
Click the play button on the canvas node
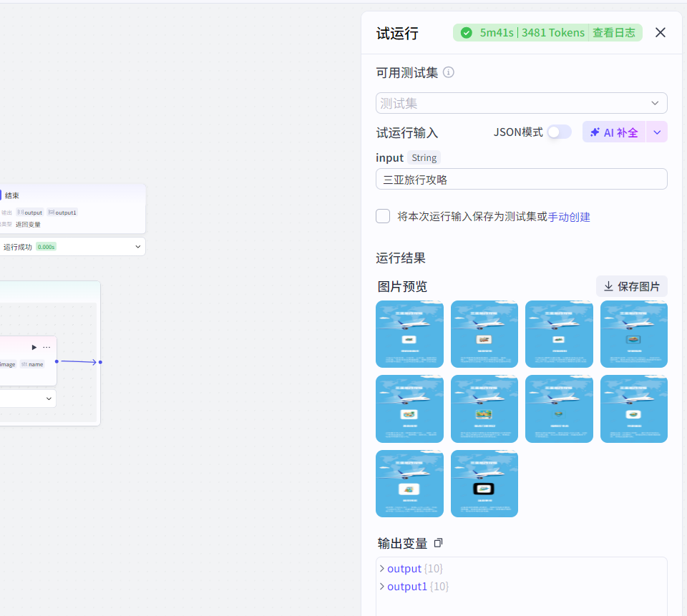coord(33,346)
